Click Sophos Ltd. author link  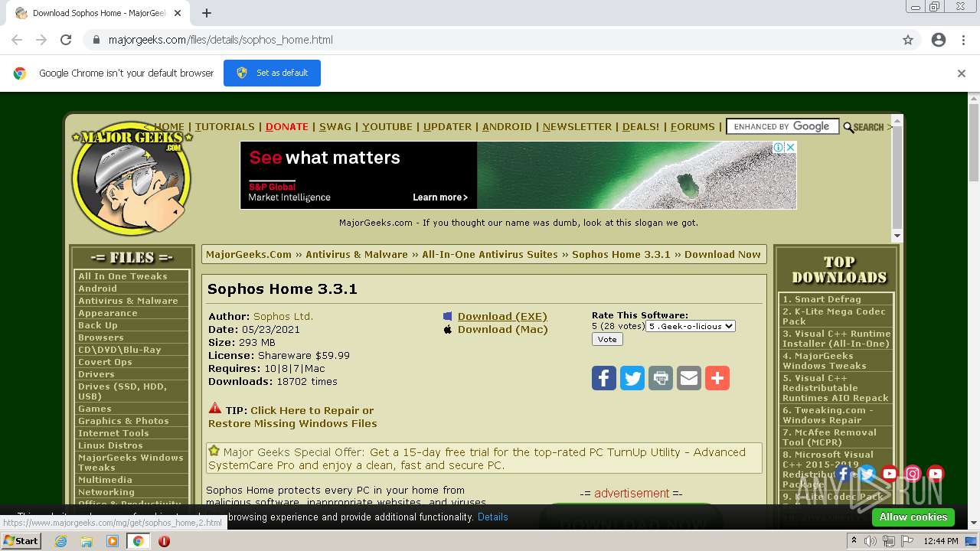(283, 316)
